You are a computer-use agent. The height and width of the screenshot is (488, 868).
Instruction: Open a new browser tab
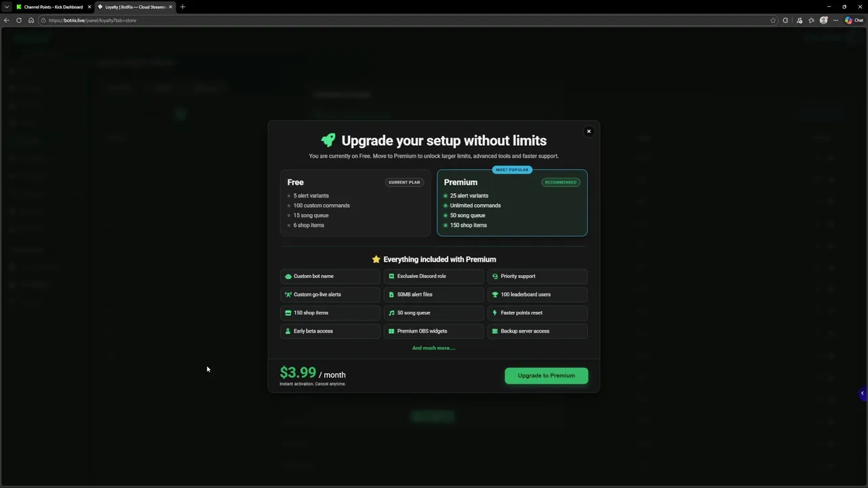(x=182, y=7)
